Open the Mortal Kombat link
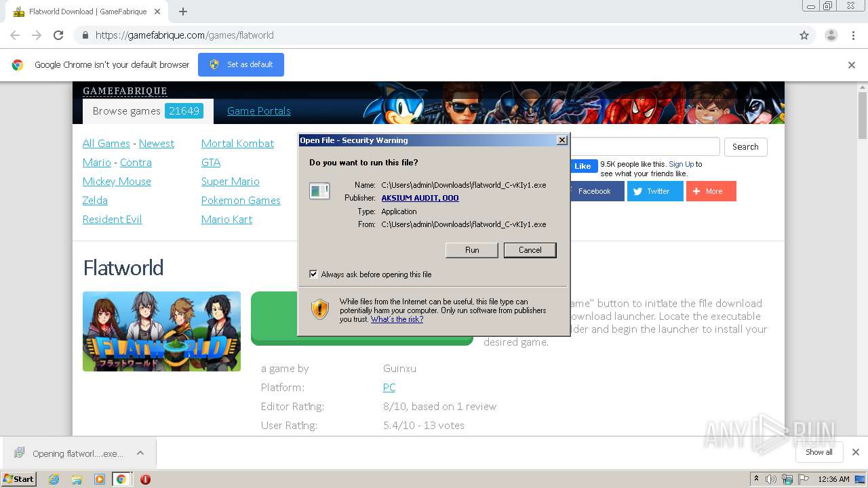868x488 pixels. pyautogui.click(x=237, y=144)
